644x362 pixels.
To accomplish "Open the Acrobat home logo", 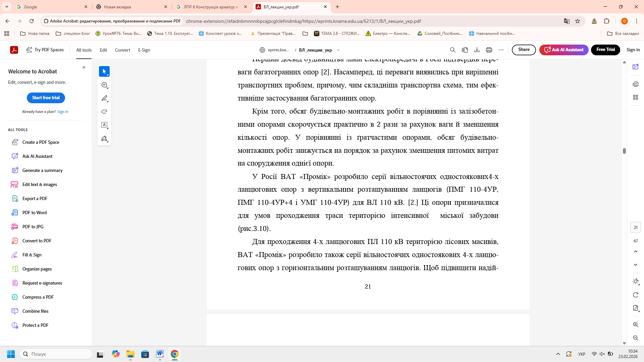I will click(x=14, y=50).
